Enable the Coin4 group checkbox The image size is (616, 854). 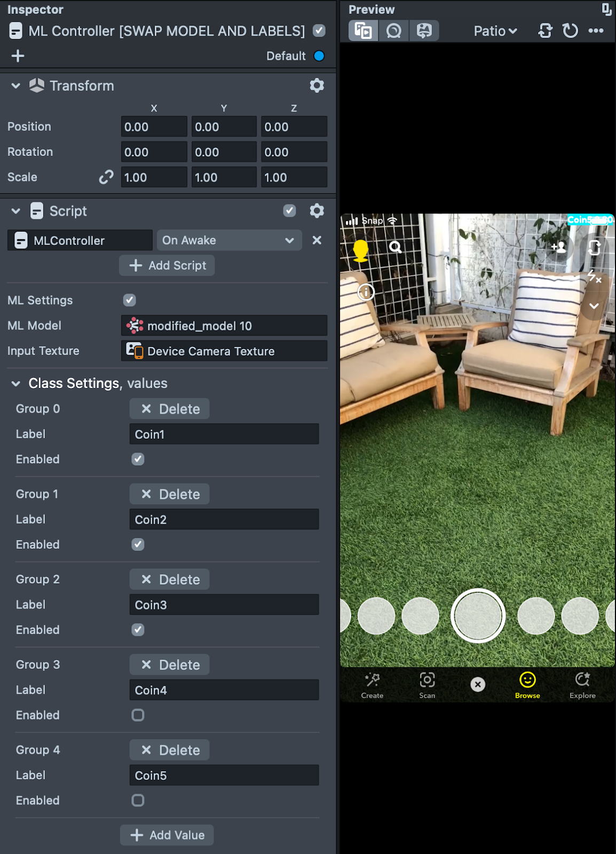coord(138,715)
